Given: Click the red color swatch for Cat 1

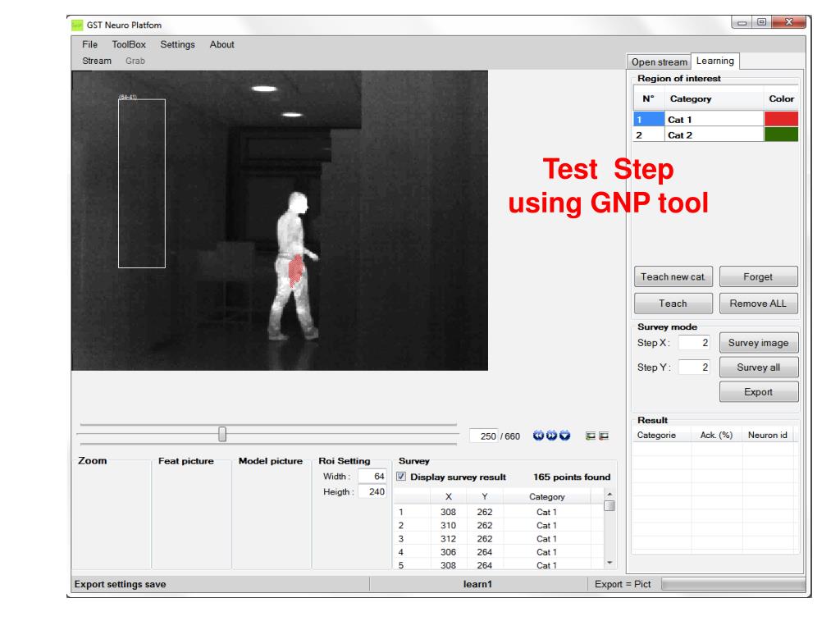Looking at the screenshot, I should pos(780,119).
